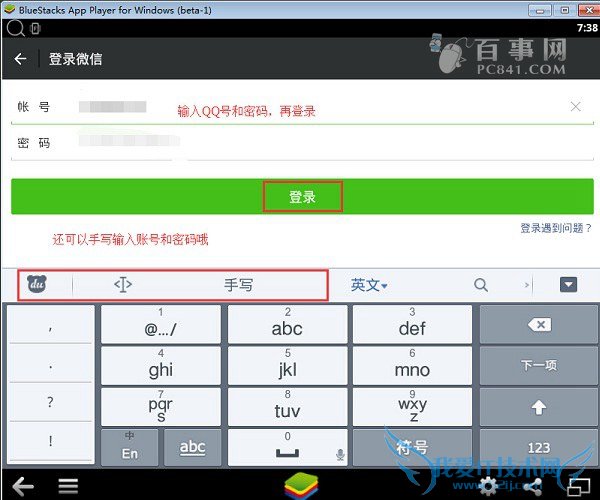The width and height of the screenshot is (600, 500).
Task: Tap the question mark key
Action: 51,402
